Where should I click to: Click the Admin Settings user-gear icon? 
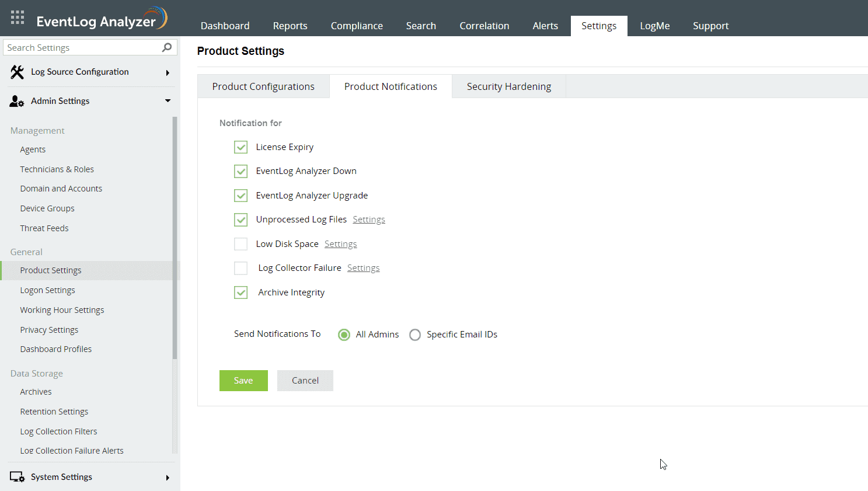[x=17, y=101]
